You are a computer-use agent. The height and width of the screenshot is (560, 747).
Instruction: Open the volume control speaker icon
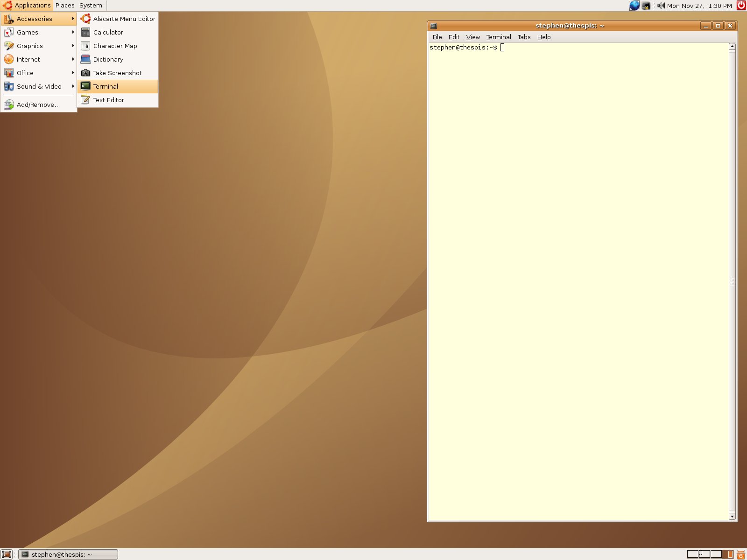point(661,6)
